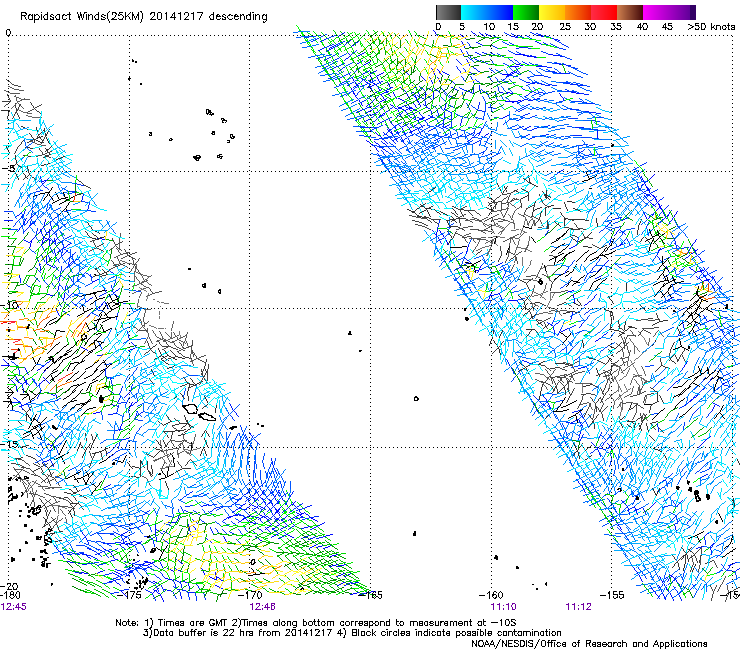Click the '-170' longitude axis label
Viewport: 740px width, 650px height.
(249, 595)
